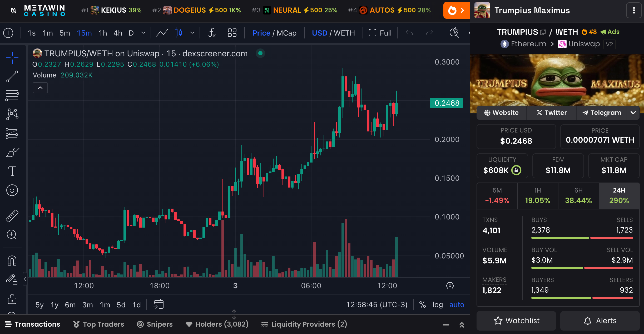Select the 1s timeframe
The height and width of the screenshot is (334, 644).
[x=32, y=33]
